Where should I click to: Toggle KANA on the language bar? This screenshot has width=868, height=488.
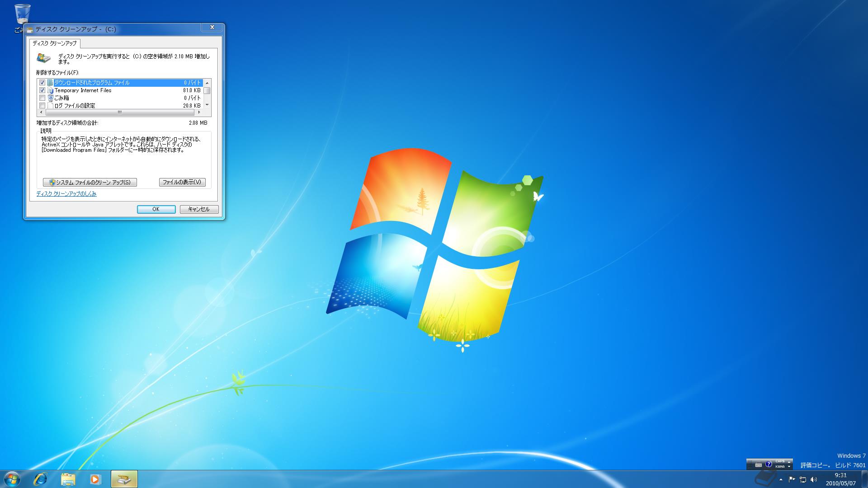pyautogui.click(x=780, y=466)
